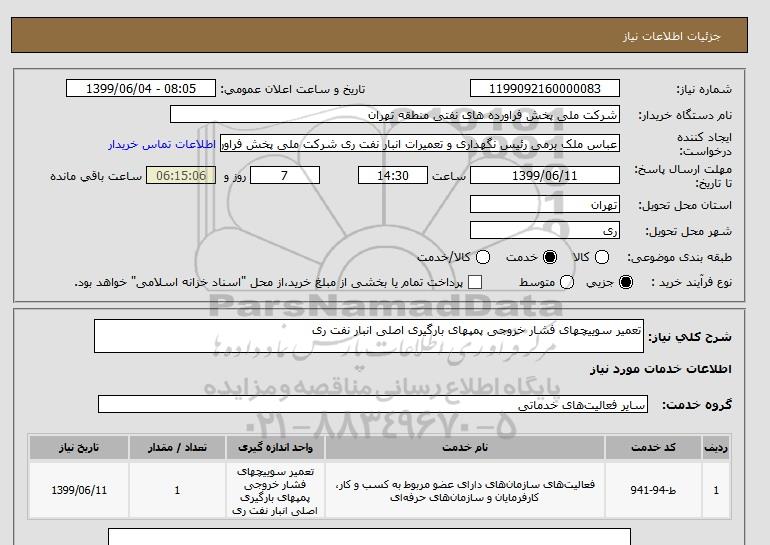The height and width of the screenshot is (545, 770).
Task: Click the request creator field
Action: (x=420, y=144)
